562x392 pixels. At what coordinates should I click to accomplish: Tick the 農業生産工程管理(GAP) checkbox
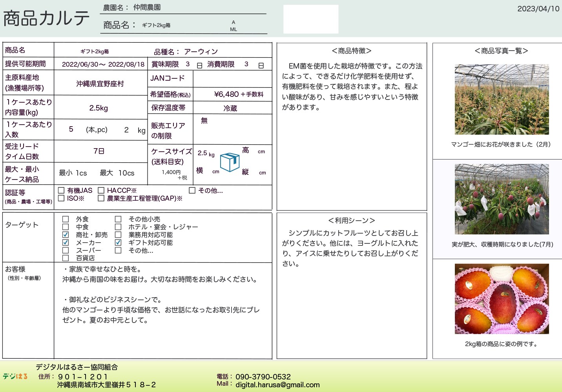pos(101,198)
